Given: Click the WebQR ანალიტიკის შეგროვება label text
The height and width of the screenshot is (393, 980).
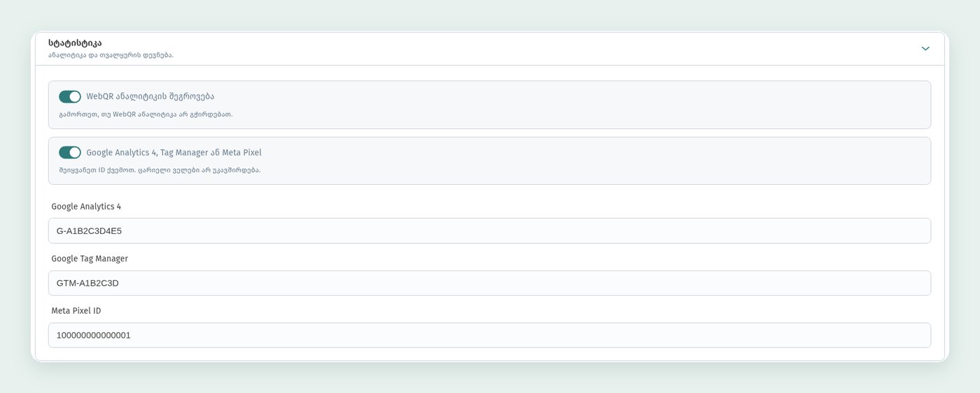Looking at the screenshot, I should pos(150,97).
